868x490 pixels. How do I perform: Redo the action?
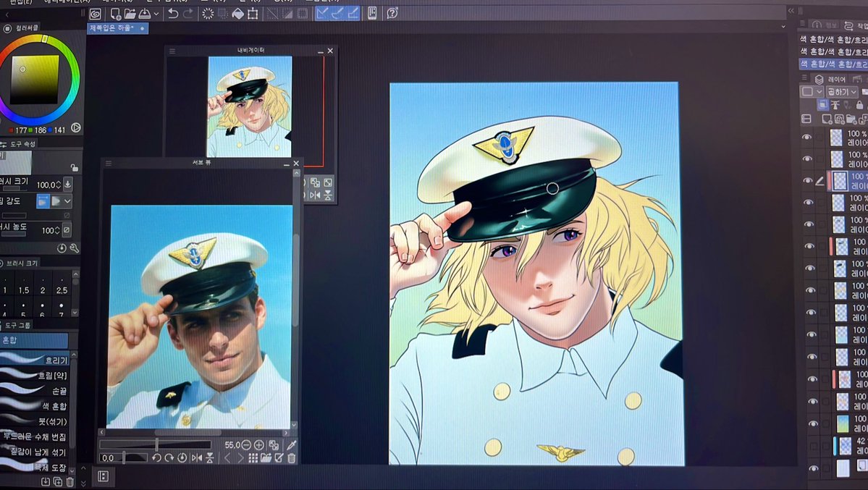(x=188, y=13)
